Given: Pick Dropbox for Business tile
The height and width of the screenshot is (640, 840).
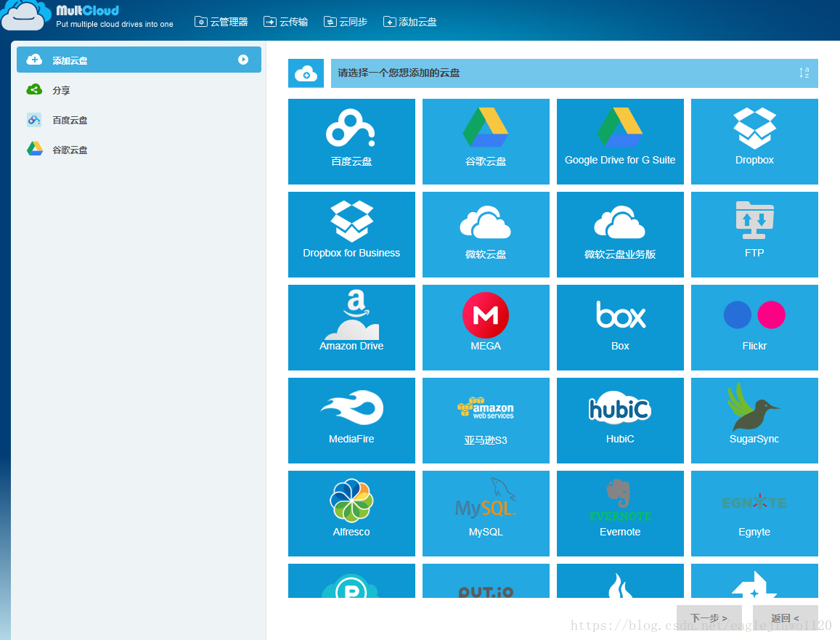Looking at the screenshot, I should 351,235.
